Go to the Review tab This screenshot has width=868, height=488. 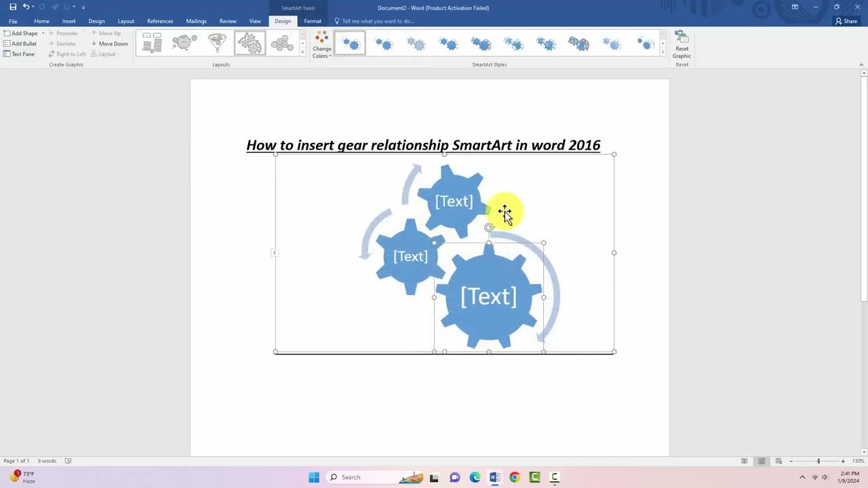pyautogui.click(x=228, y=21)
